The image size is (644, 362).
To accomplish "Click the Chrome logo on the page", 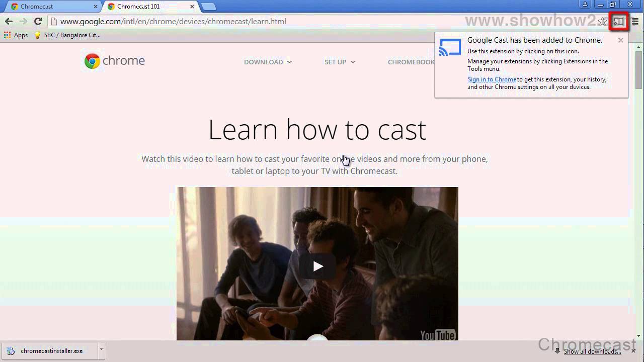I will coord(115,61).
